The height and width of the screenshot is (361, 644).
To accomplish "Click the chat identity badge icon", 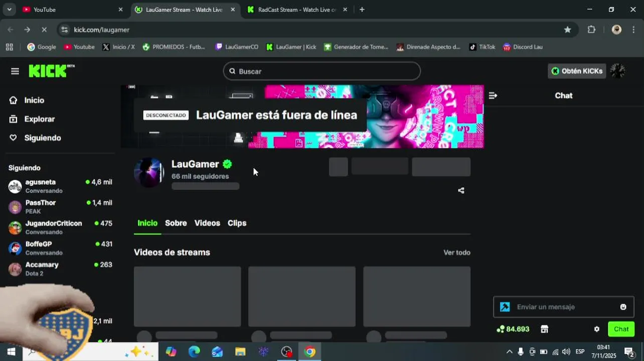I will (505, 307).
